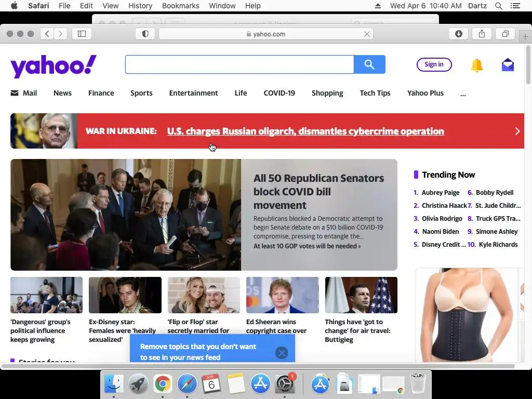Image resolution: width=532 pixels, height=399 pixels.
Task: Expand more navigation categories with ellipsis
Action: [x=463, y=94]
